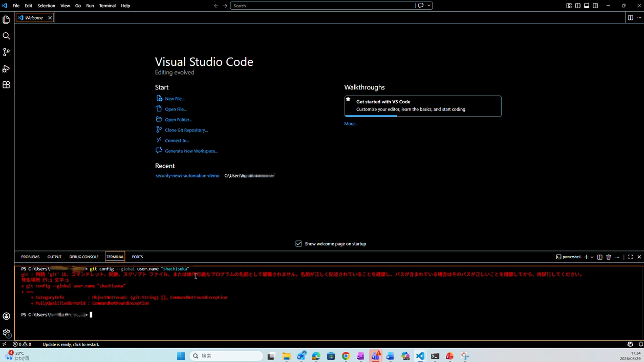Open the Terminal menu
This screenshot has width=644, height=362.
point(108,6)
